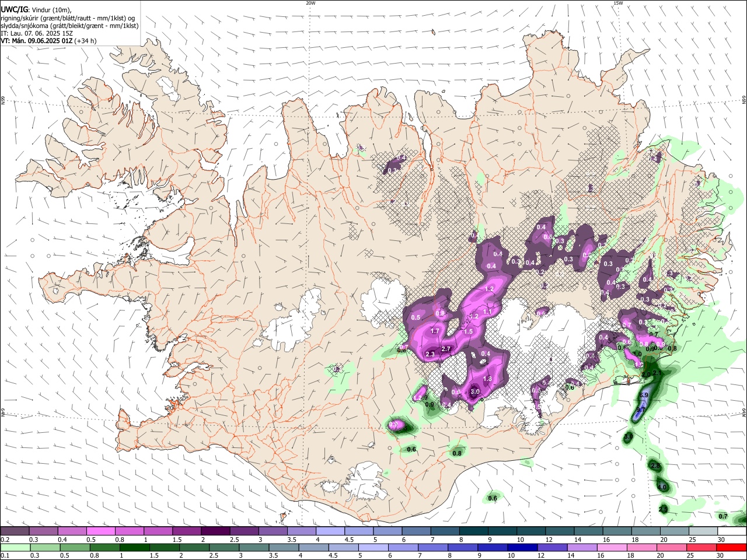Click the 'IT: Lau. 07. 06. 2025 15Z' line
Screen dimensions: 747x560
[36, 33]
